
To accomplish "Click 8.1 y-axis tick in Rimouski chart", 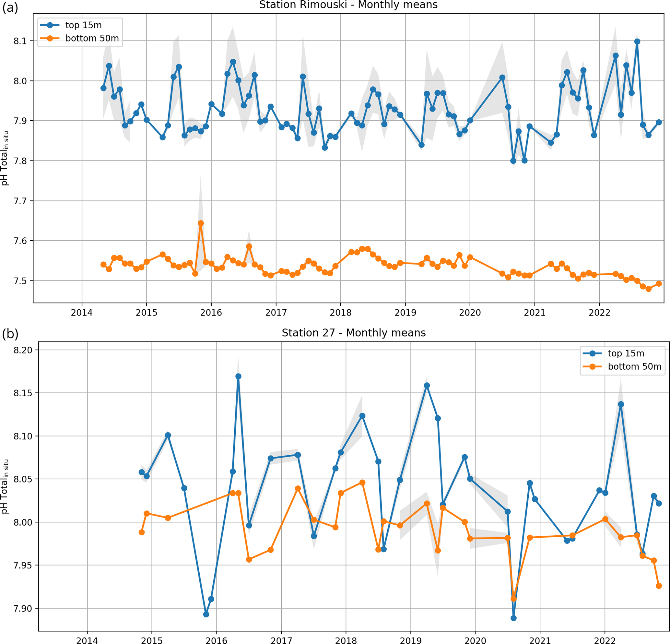I will (x=20, y=41).
